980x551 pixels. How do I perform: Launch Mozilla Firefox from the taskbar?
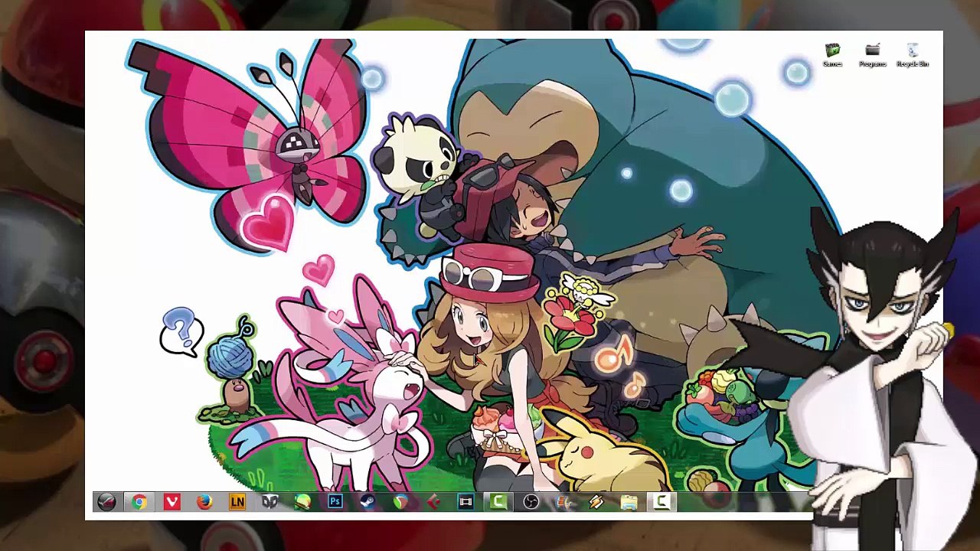tap(204, 502)
